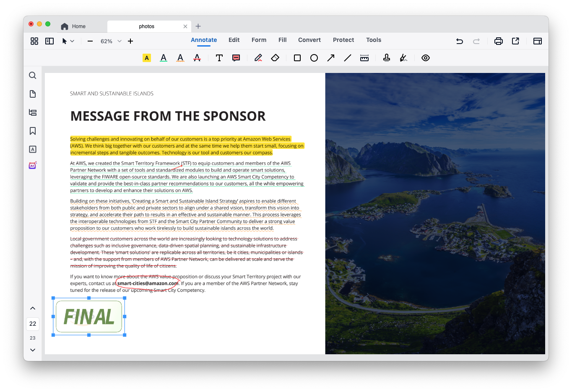Open the zoom level dropdown
The height and width of the screenshot is (392, 572).
pos(119,41)
